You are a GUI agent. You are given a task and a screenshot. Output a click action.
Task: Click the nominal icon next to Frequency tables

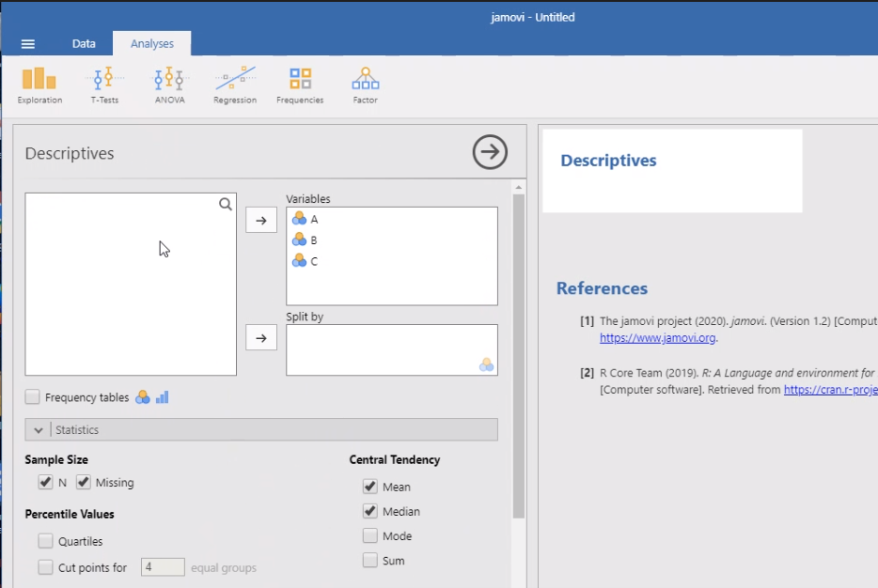143,397
